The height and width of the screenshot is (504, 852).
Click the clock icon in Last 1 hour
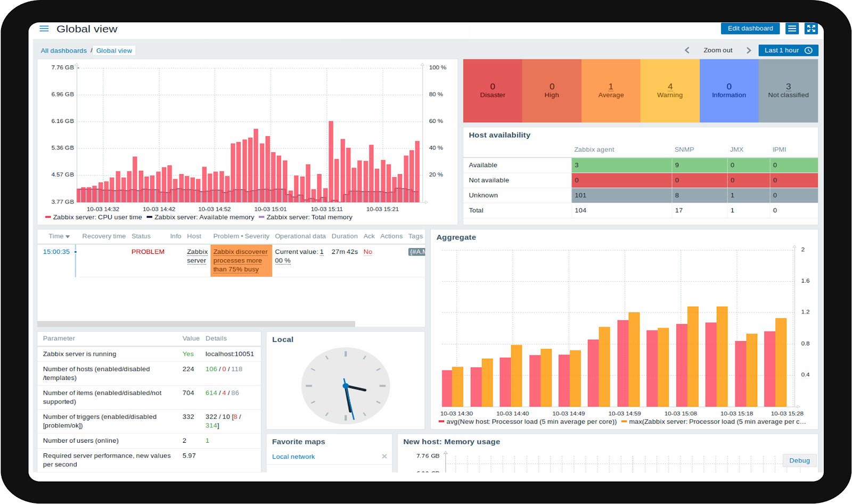tap(808, 51)
